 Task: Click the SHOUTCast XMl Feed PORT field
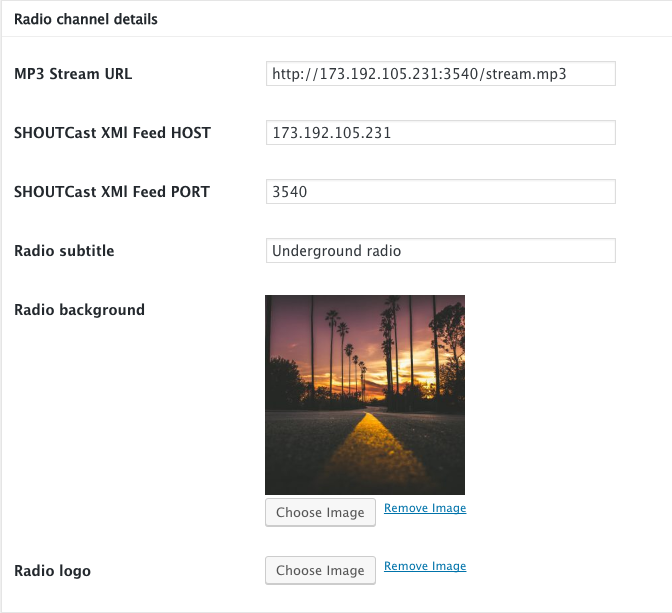(x=440, y=192)
